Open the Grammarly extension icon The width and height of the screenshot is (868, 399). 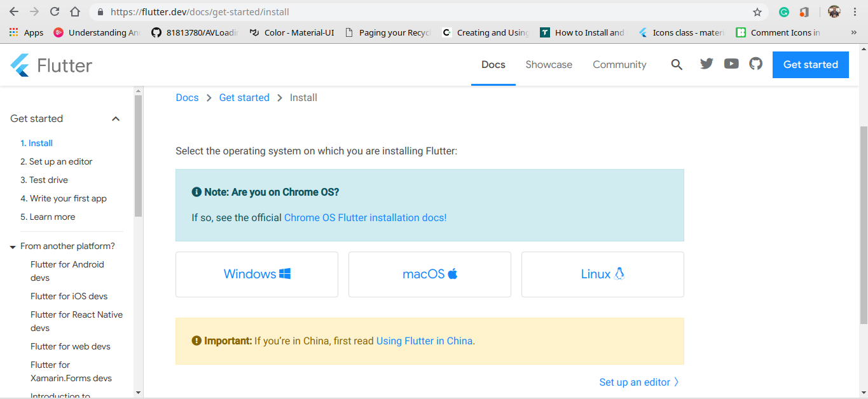pyautogui.click(x=785, y=11)
